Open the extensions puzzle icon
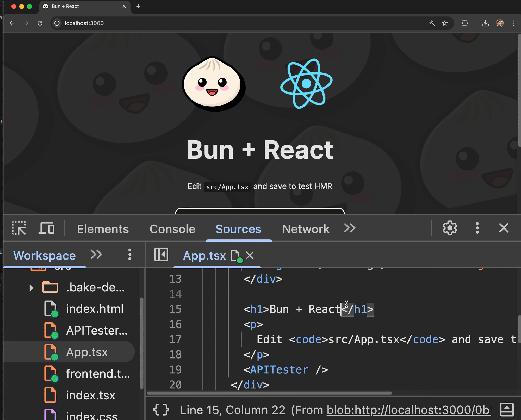The image size is (521, 420). 464,23
